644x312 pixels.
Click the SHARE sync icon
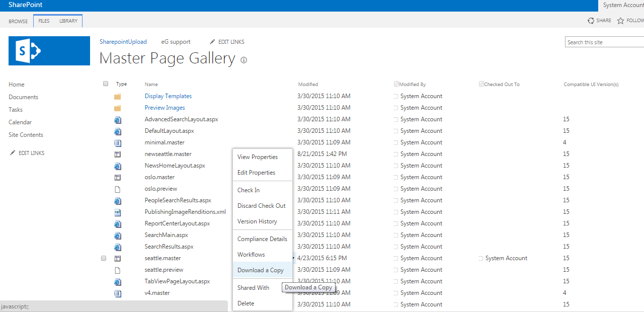click(591, 21)
